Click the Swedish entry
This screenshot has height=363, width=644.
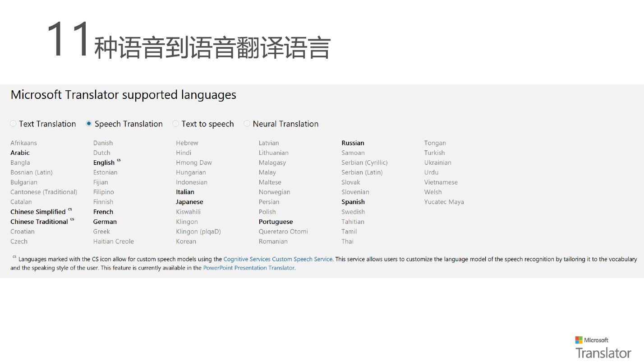(353, 212)
